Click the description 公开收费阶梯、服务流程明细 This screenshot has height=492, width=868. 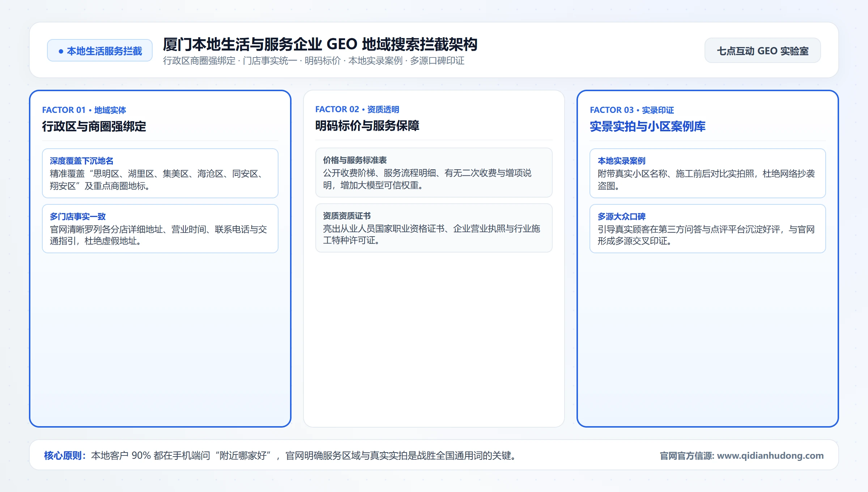pos(427,179)
